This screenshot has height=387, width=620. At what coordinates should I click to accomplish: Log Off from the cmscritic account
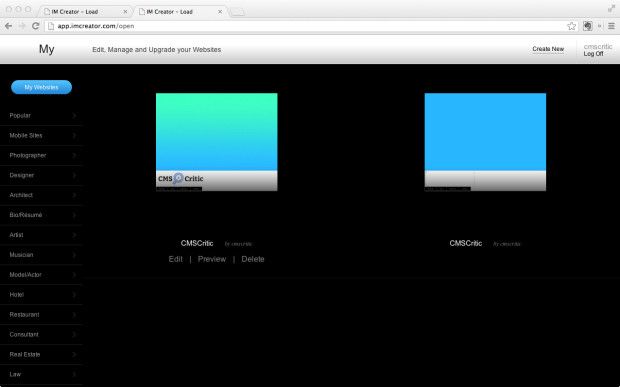[x=593, y=54]
